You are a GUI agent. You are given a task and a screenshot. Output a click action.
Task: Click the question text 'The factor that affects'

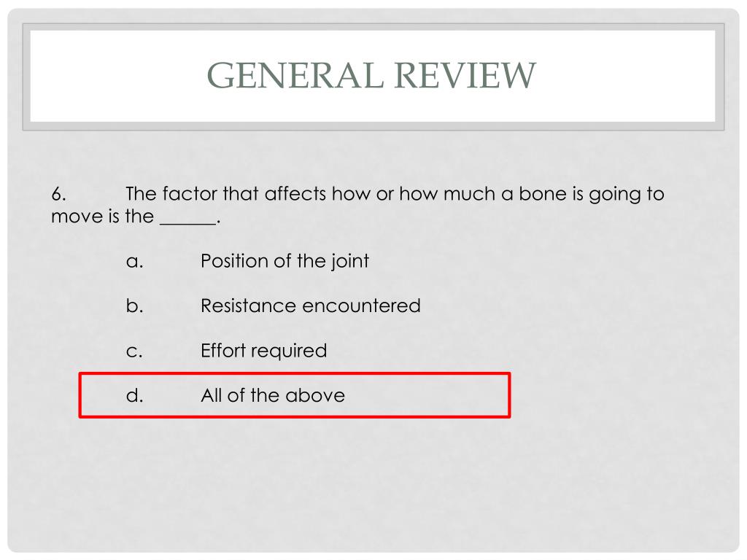pyautogui.click(x=226, y=194)
